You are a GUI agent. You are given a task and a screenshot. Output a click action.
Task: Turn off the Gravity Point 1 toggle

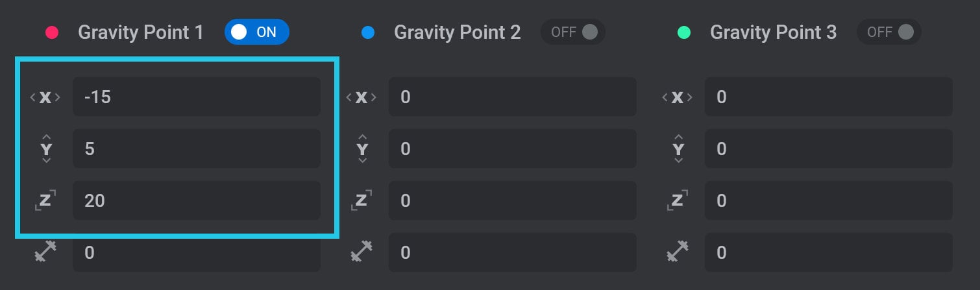click(x=256, y=32)
